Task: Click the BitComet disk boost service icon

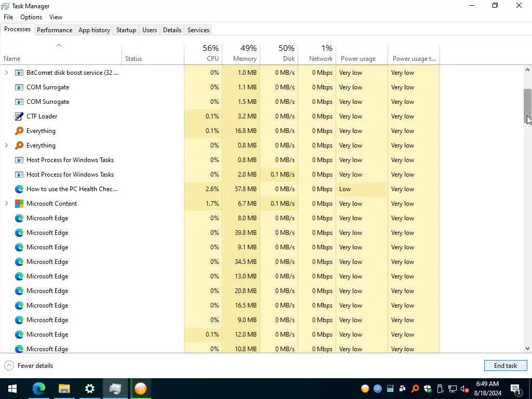Action: [x=19, y=73]
